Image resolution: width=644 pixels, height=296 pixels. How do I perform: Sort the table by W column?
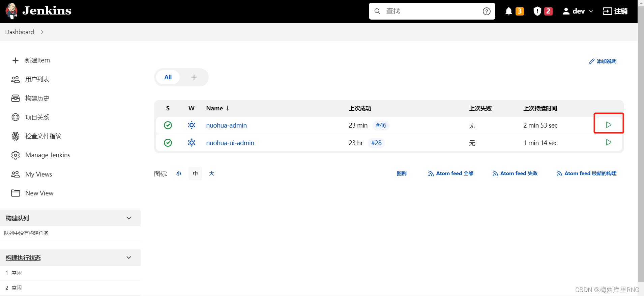pos(192,108)
